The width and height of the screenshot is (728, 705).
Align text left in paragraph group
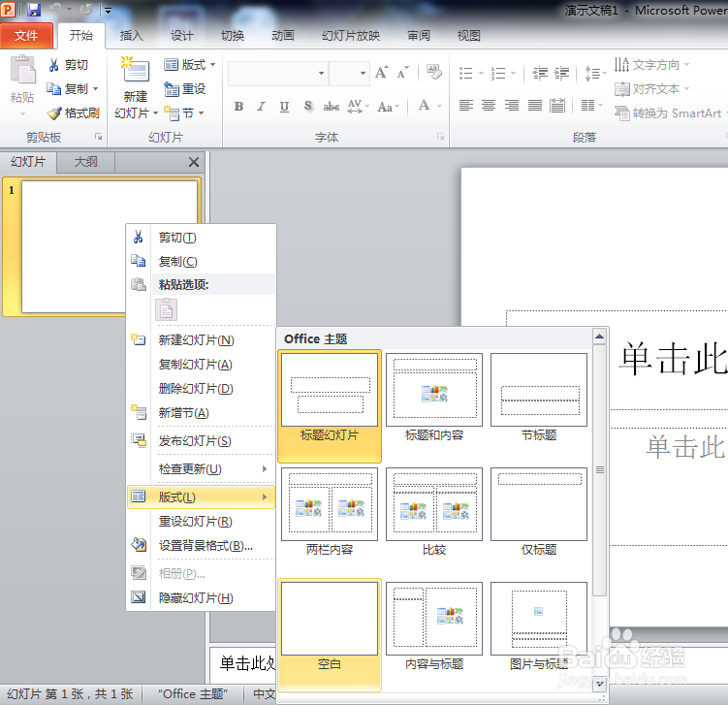click(x=466, y=106)
